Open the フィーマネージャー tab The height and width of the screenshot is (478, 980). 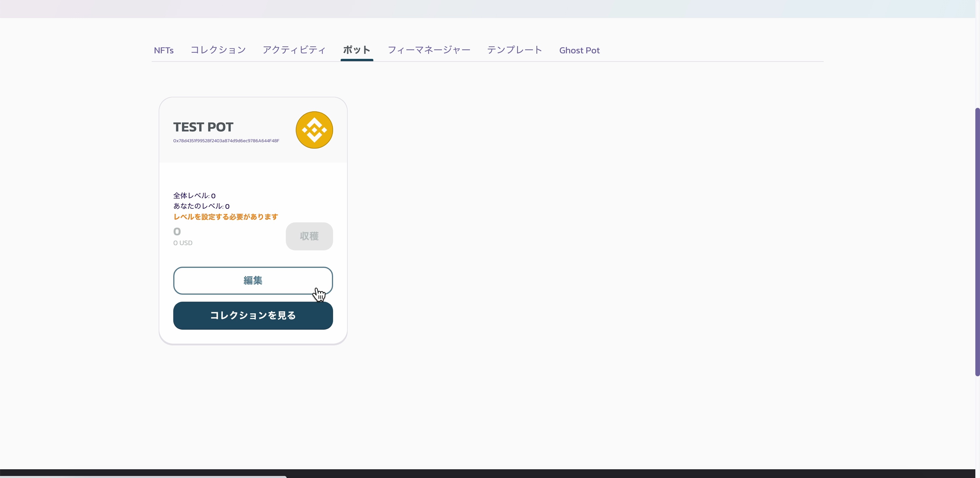click(x=429, y=50)
